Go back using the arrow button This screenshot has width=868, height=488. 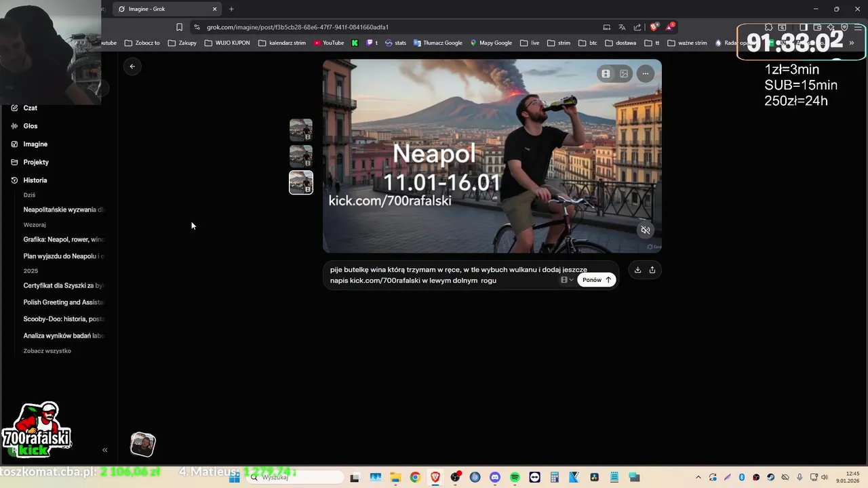point(132,66)
